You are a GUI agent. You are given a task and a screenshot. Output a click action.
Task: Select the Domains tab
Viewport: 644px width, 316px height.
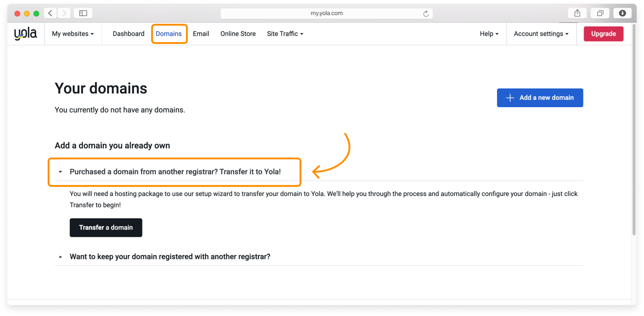tap(169, 34)
